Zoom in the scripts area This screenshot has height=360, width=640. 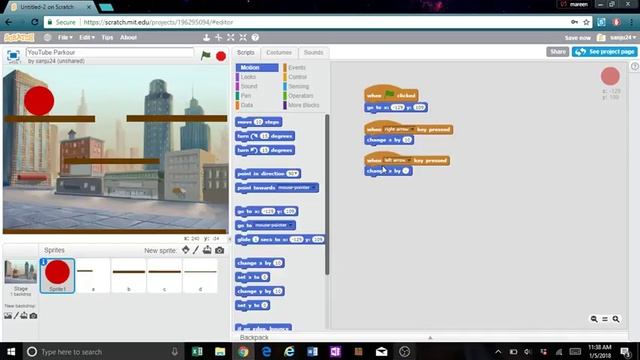pyautogui.click(x=616, y=319)
